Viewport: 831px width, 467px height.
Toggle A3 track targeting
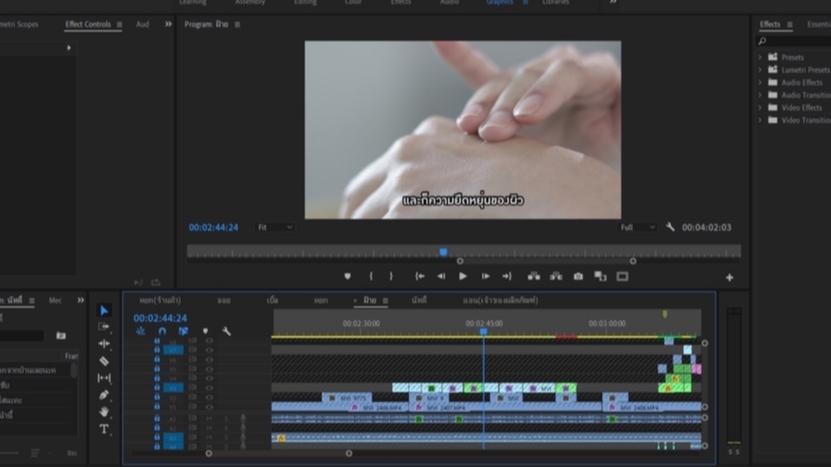(173, 438)
